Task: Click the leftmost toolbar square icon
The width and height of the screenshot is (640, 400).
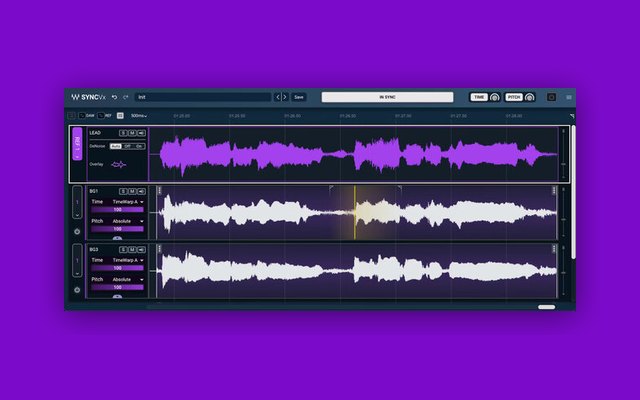Action: pyautogui.click(x=71, y=116)
